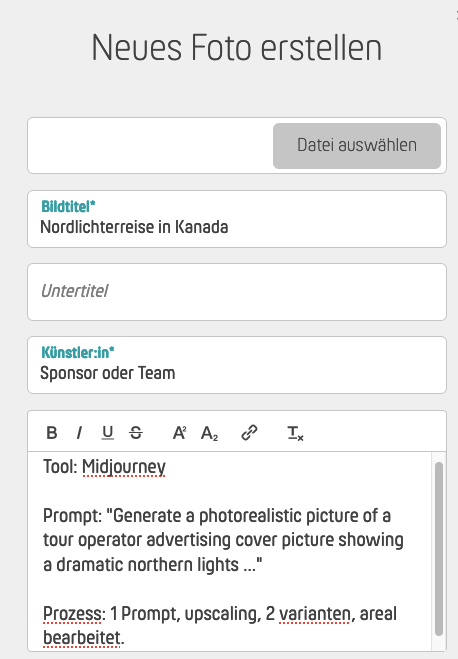Screen dimensions: 458x659
Task: Click the description editor scrollbar
Action: pyautogui.click(x=439, y=549)
